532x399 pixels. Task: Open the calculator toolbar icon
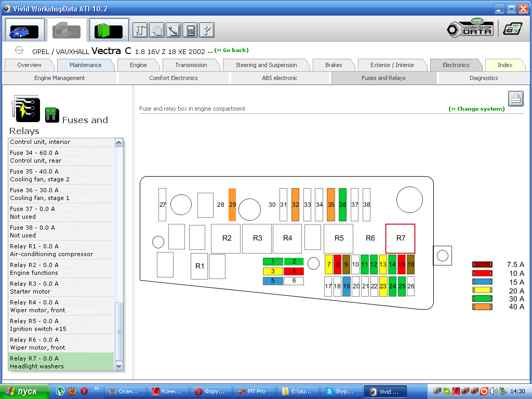pos(190,31)
